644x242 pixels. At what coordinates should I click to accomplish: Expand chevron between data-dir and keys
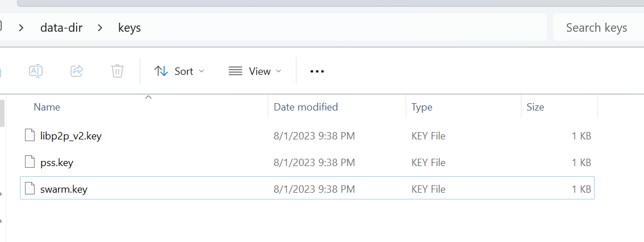pyautogui.click(x=100, y=27)
